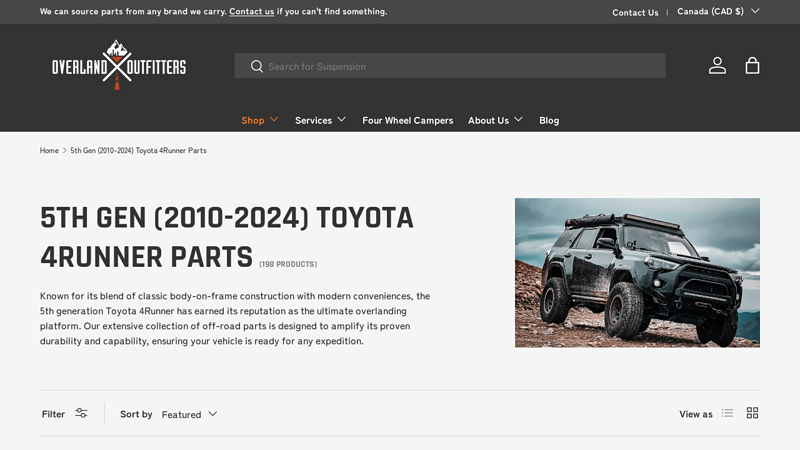Expand the About Us menu
The width and height of the screenshot is (800, 450).
coord(495,120)
